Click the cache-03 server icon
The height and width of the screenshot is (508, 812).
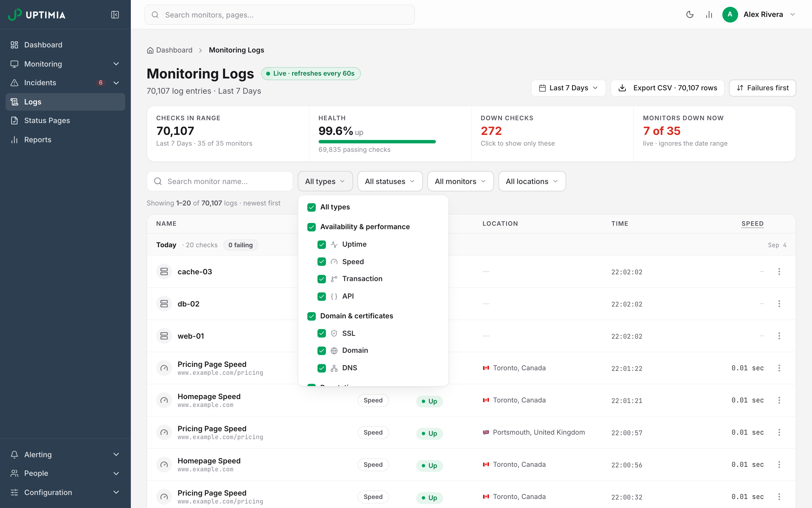pyautogui.click(x=164, y=271)
